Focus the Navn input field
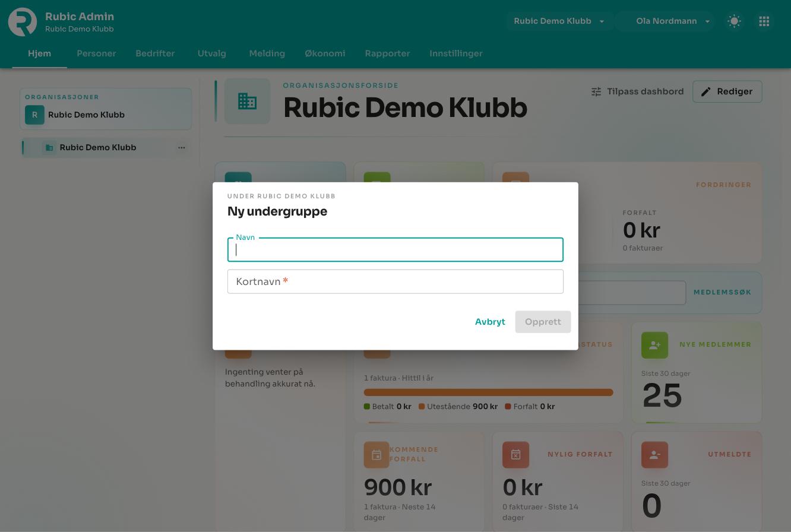This screenshot has width=791, height=532. click(395, 250)
